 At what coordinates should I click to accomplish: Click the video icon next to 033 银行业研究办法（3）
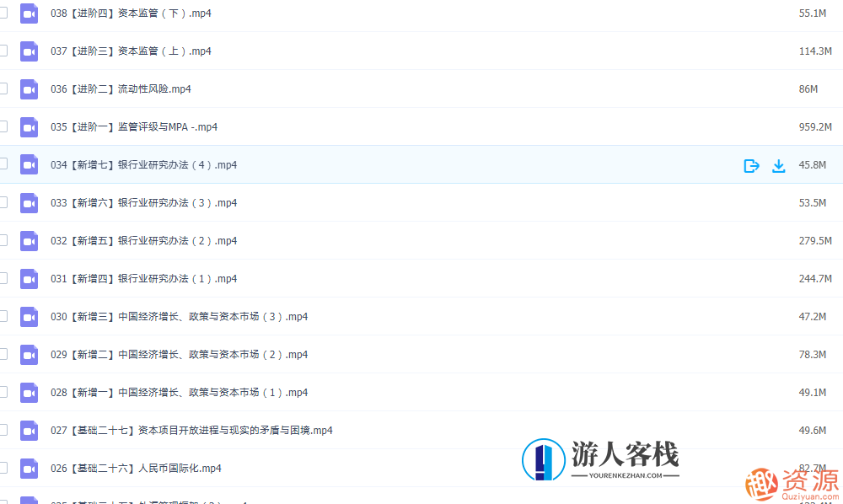click(29, 202)
